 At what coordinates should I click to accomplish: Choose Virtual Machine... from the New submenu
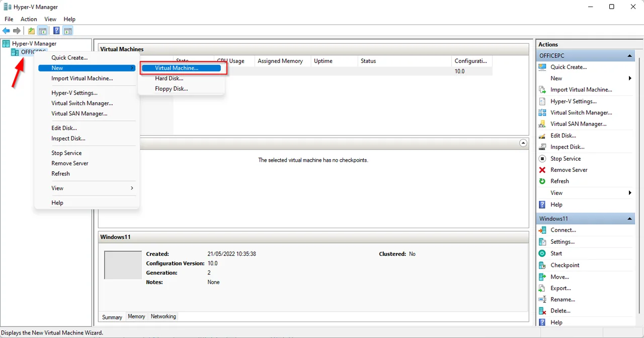pos(181,68)
